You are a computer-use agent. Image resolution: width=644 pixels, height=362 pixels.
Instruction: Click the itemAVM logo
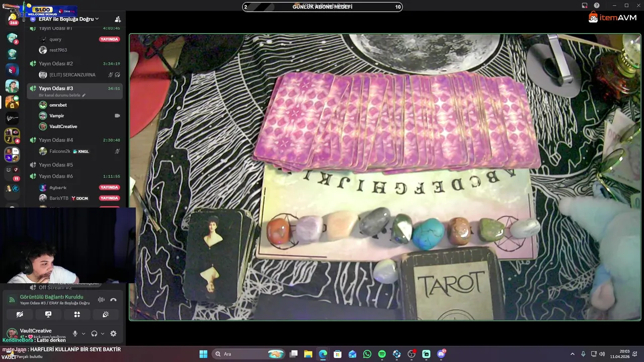[612, 18]
